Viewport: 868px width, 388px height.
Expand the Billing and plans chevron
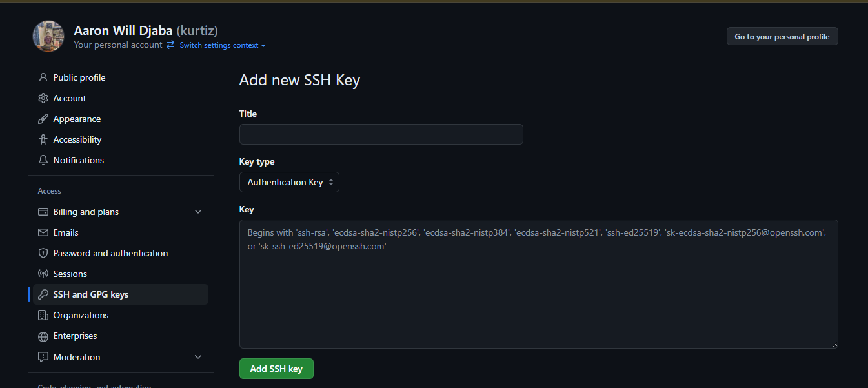(198, 212)
